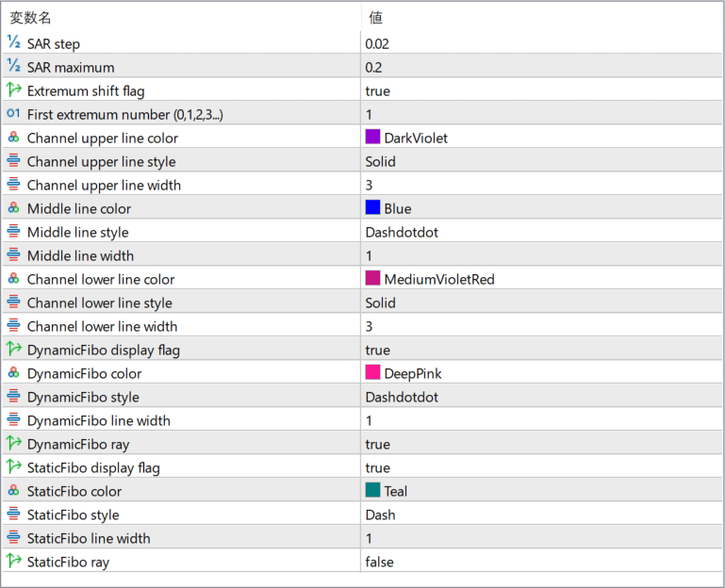Click the 変数名 column header
The height and width of the screenshot is (588, 725).
point(31,17)
